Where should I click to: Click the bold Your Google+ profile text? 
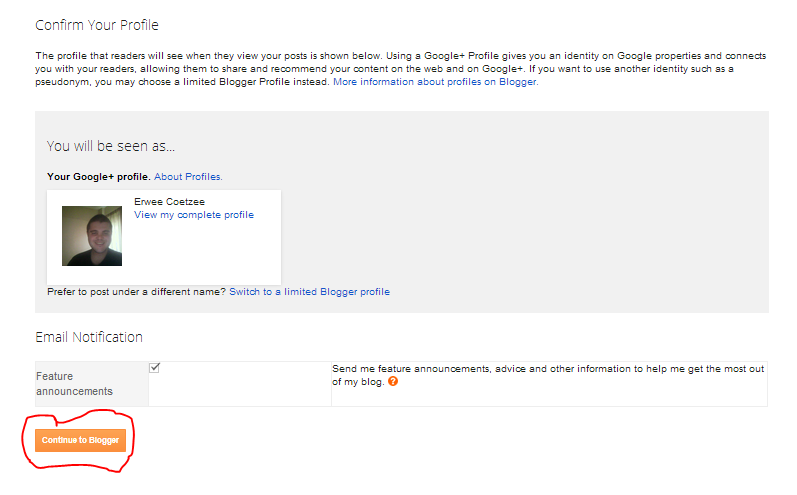98,177
